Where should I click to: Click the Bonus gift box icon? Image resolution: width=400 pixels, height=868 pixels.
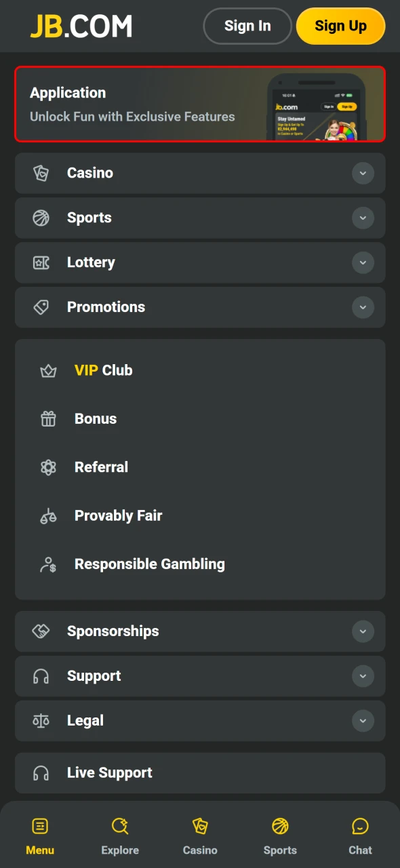(x=48, y=418)
